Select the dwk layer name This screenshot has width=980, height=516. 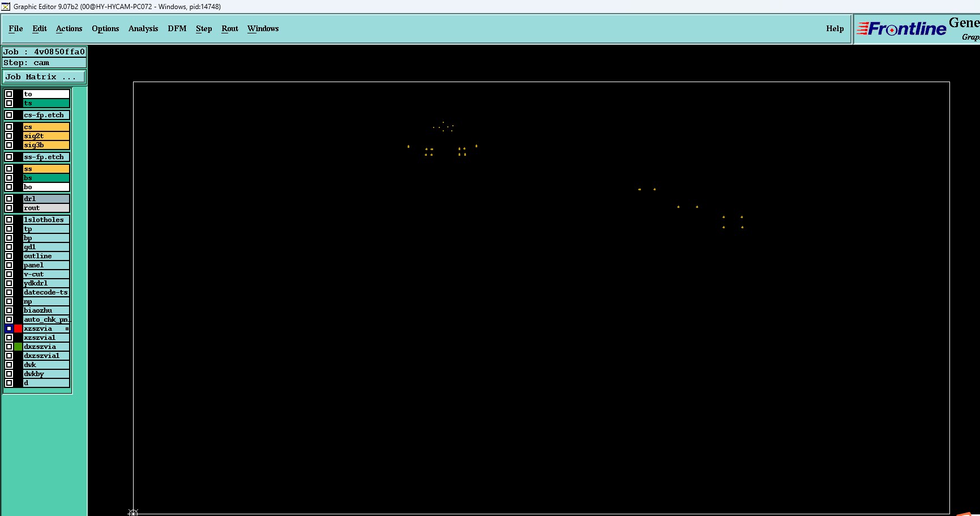click(46, 365)
